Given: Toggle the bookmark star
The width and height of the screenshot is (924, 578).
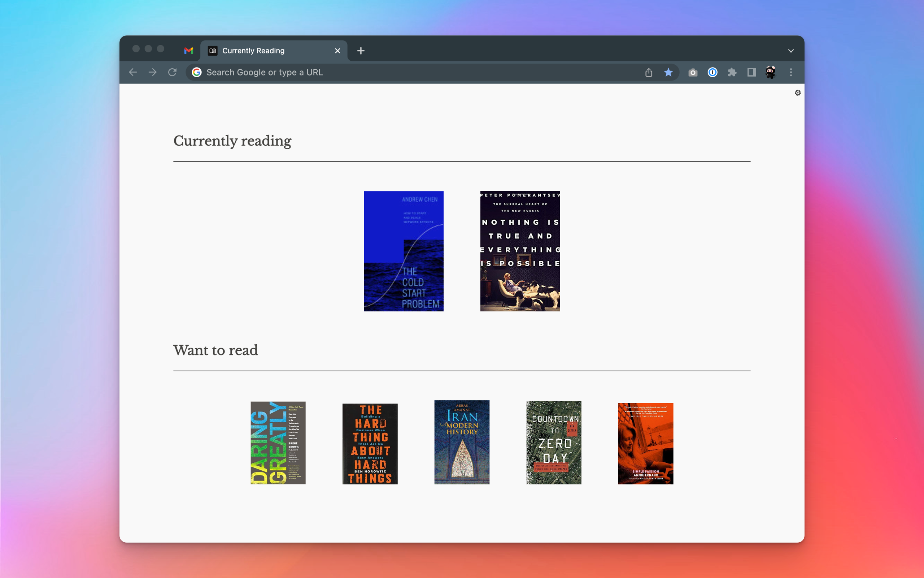Looking at the screenshot, I should click(x=668, y=72).
